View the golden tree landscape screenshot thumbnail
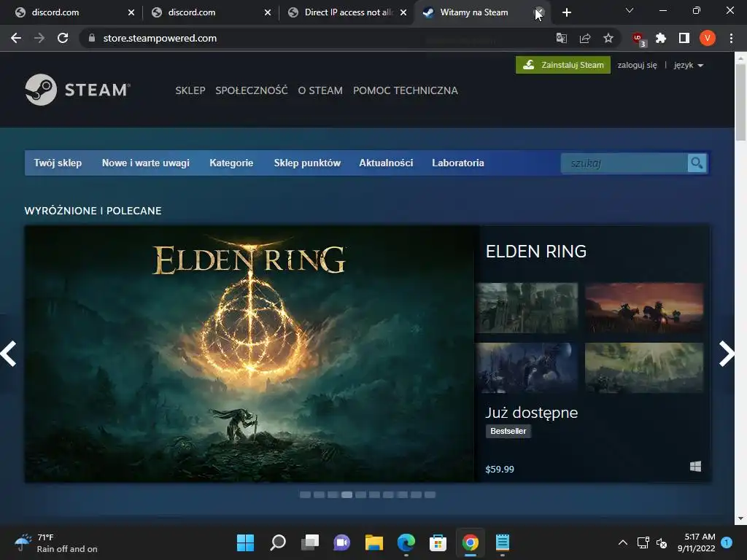747x560 pixels. point(643,367)
